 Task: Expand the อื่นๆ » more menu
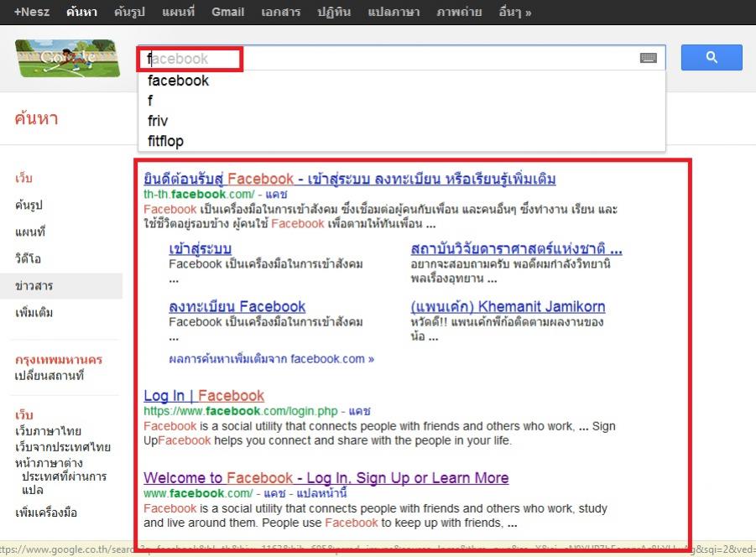515,12
